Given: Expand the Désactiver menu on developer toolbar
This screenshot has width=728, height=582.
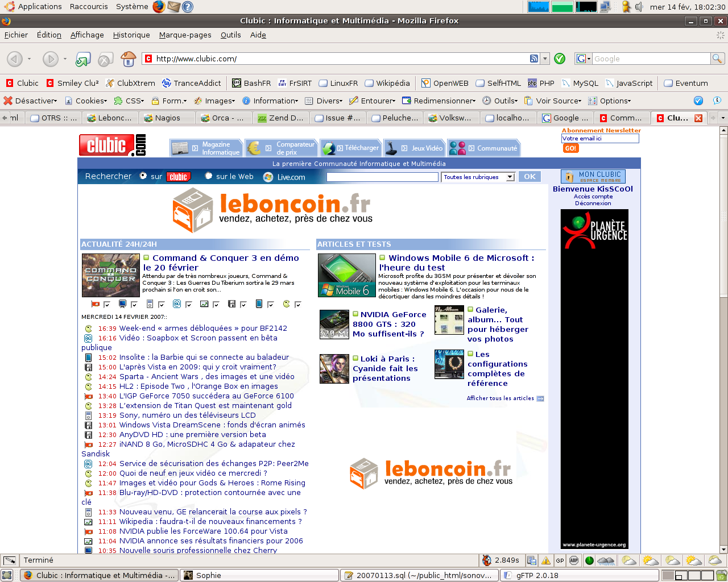Looking at the screenshot, I should point(30,101).
